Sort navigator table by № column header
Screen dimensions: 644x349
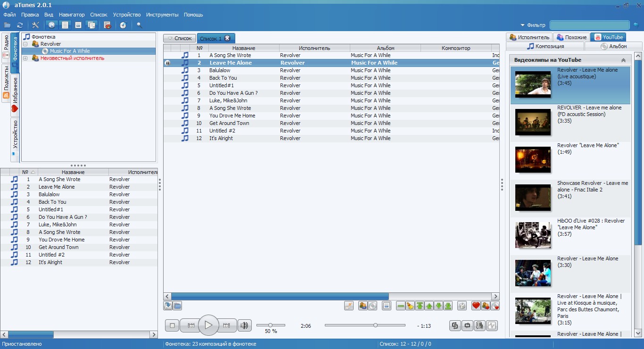(28, 172)
